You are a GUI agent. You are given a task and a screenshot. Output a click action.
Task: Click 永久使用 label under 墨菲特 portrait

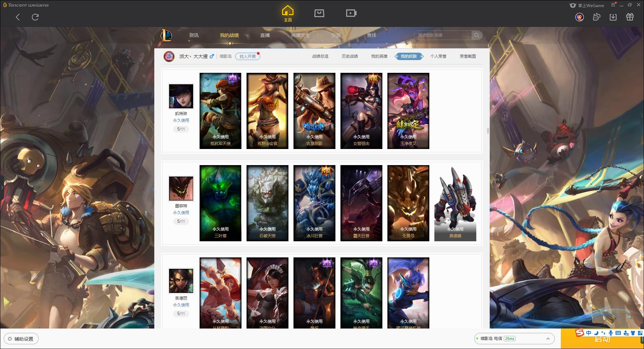(181, 213)
